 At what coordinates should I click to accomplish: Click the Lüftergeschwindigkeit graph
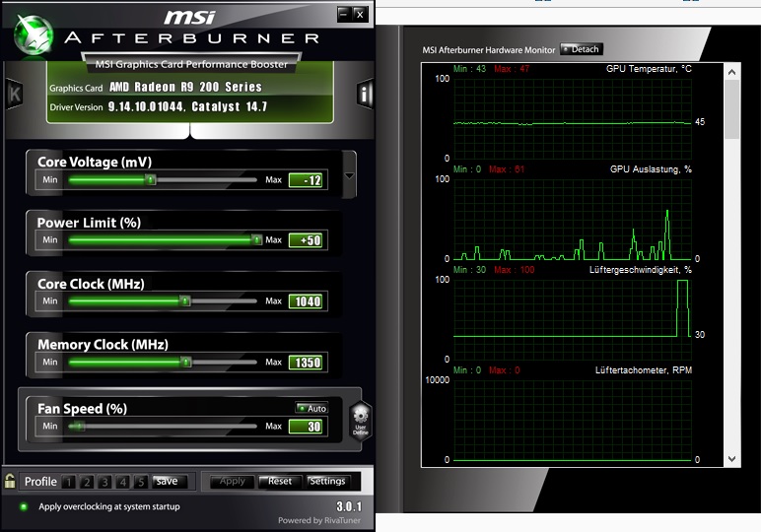572,319
